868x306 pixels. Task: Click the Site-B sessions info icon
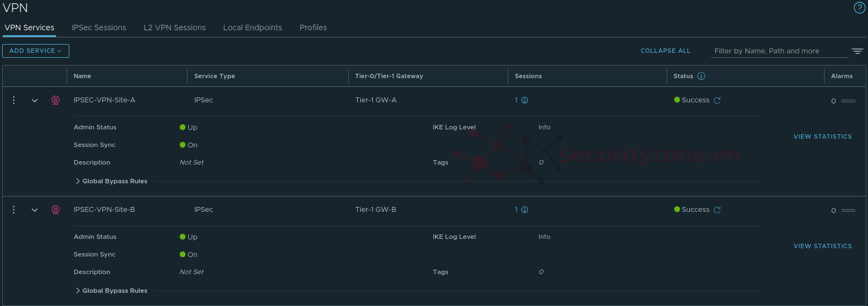tap(525, 210)
